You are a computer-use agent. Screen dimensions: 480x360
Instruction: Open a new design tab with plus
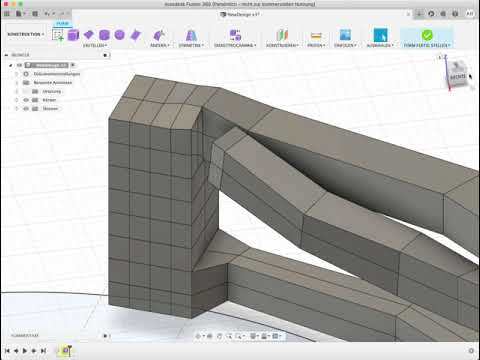[419, 14]
